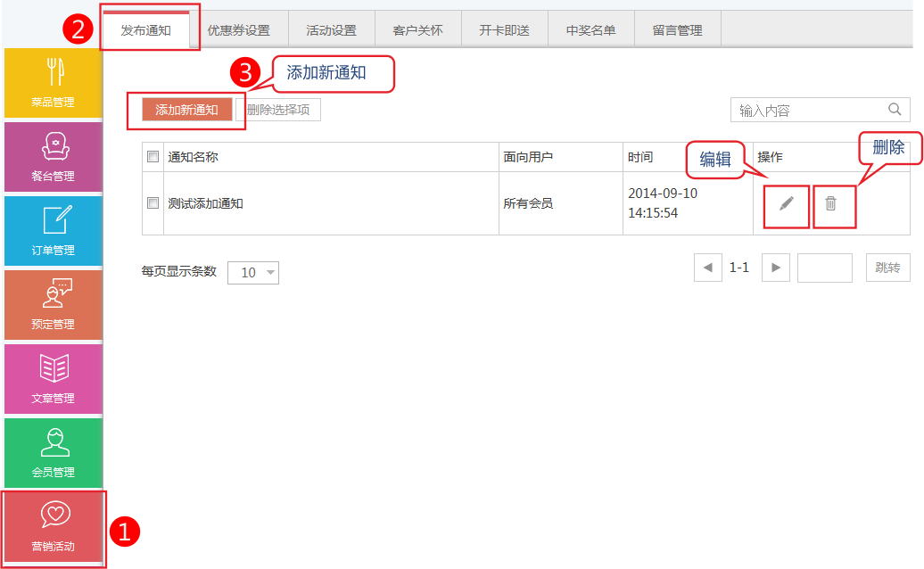Open 菜品管理 in the sidebar
The image size is (924, 569).
tap(53, 83)
